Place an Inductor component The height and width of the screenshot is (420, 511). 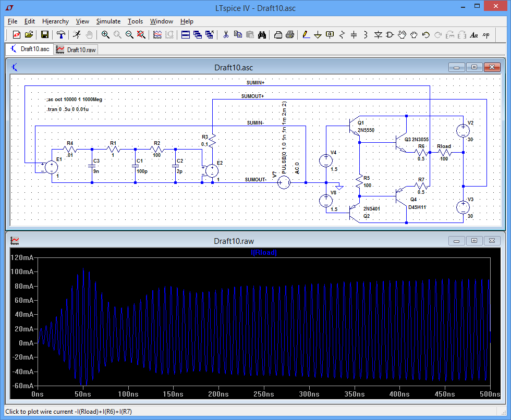point(366,34)
